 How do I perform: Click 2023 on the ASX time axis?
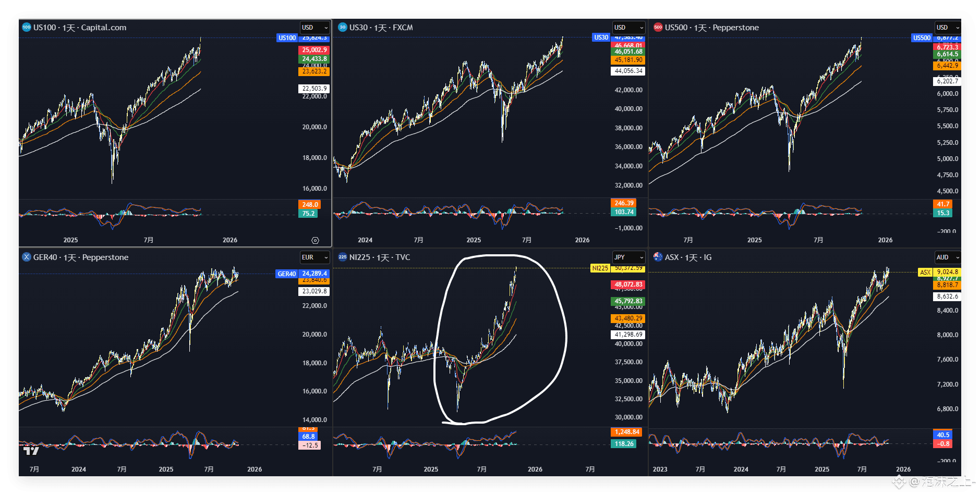[x=660, y=469]
